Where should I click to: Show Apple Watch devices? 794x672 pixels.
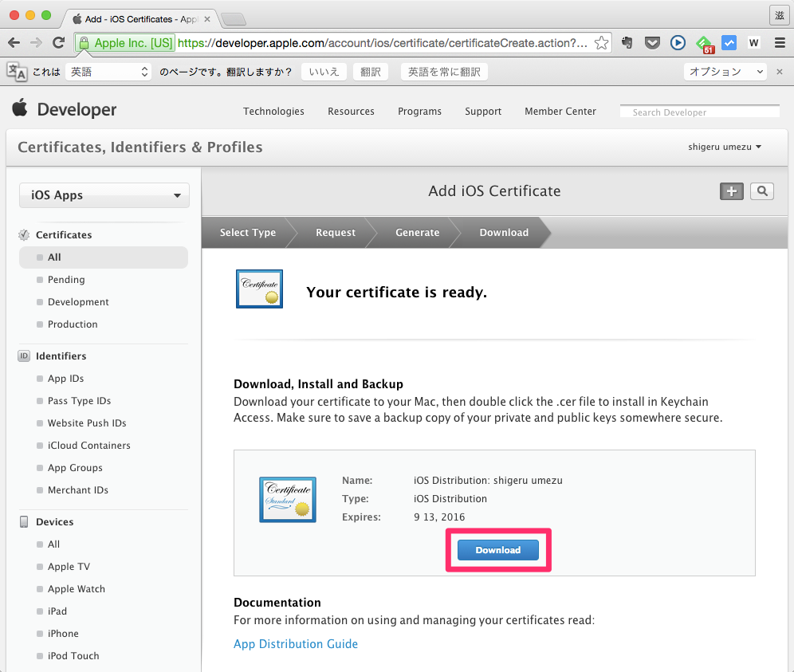(x=77, y=588)
